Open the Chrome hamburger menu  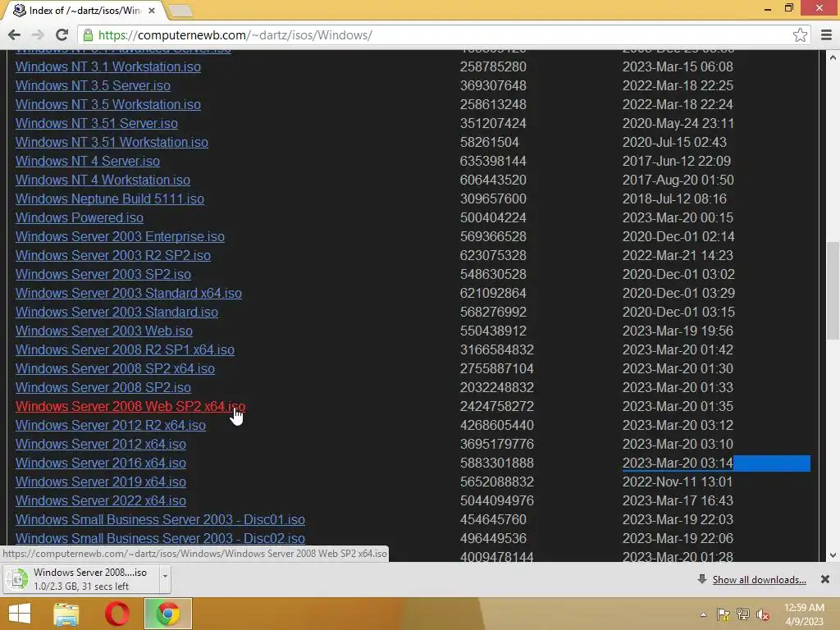click(x=826, y=35)
